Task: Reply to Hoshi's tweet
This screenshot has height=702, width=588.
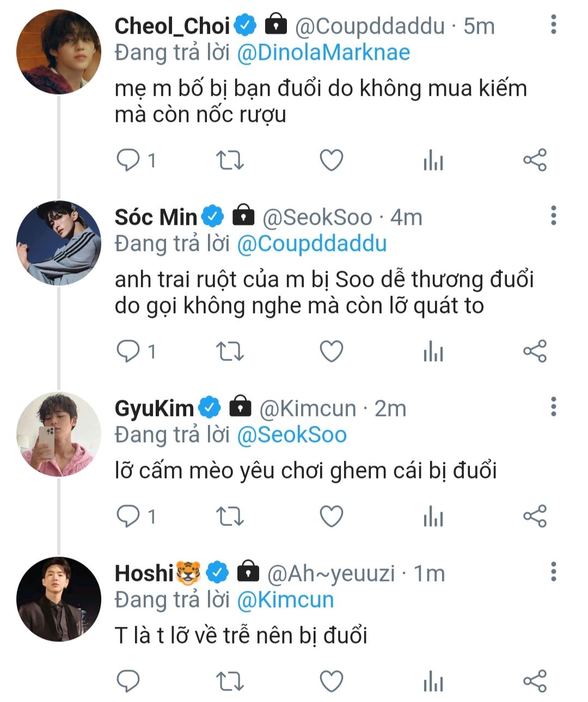Action: (129, 681)
